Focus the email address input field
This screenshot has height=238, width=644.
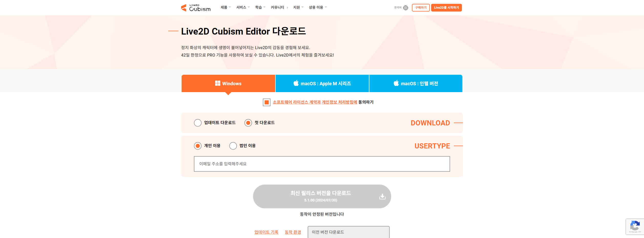coord(322,164)
